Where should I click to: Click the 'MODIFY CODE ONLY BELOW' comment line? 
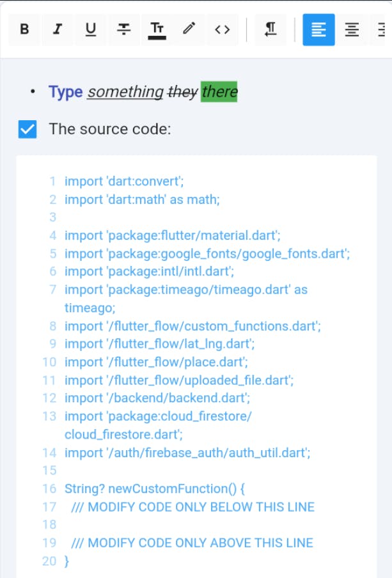click(201, 507)
